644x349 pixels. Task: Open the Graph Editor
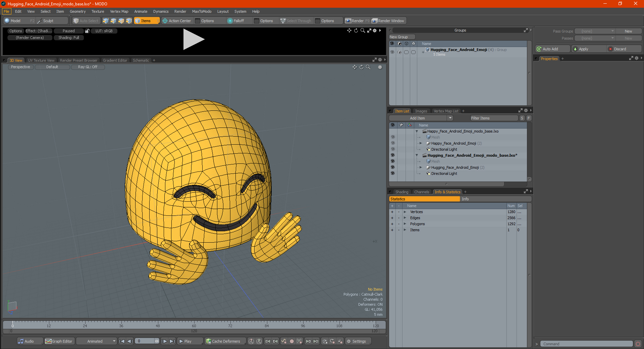coord(59,341)
